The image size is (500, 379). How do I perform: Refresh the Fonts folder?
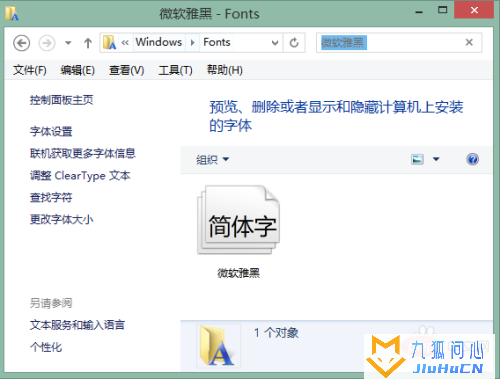(294, 43)
